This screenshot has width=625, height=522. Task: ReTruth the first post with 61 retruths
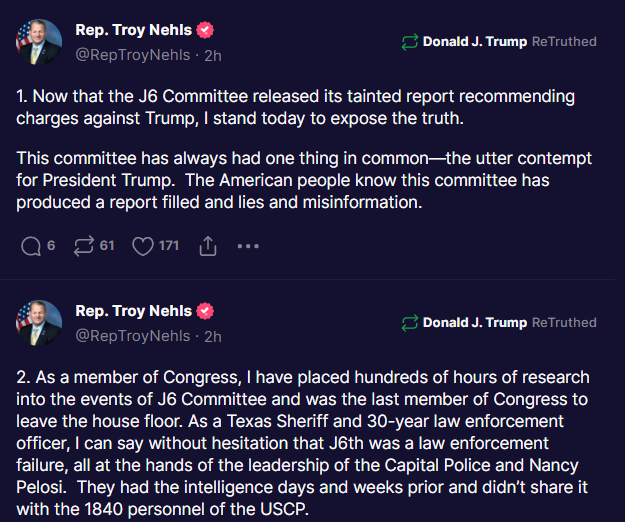(84, 245)
